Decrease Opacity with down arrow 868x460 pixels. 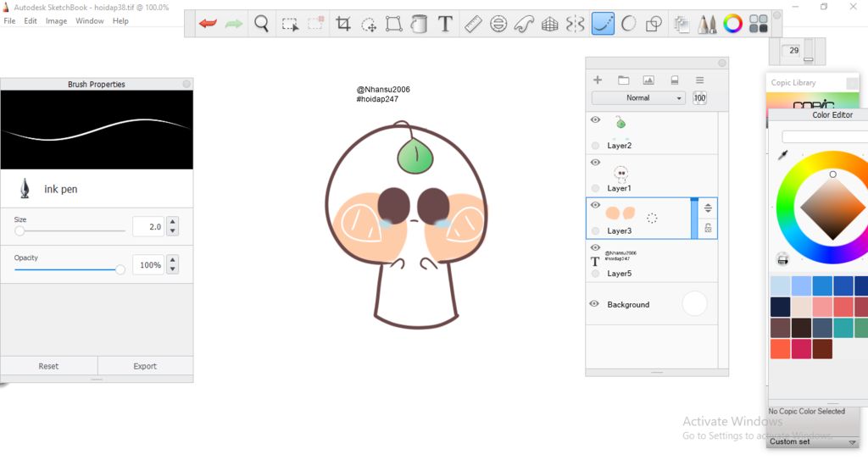pos(173,269)
